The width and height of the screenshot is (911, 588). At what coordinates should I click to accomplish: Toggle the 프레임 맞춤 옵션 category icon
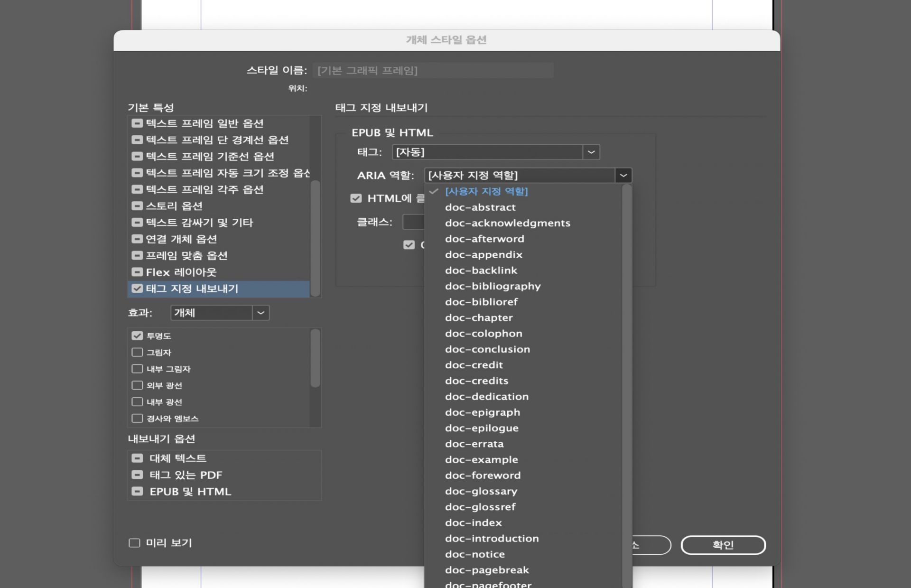(x=137, y=255)
